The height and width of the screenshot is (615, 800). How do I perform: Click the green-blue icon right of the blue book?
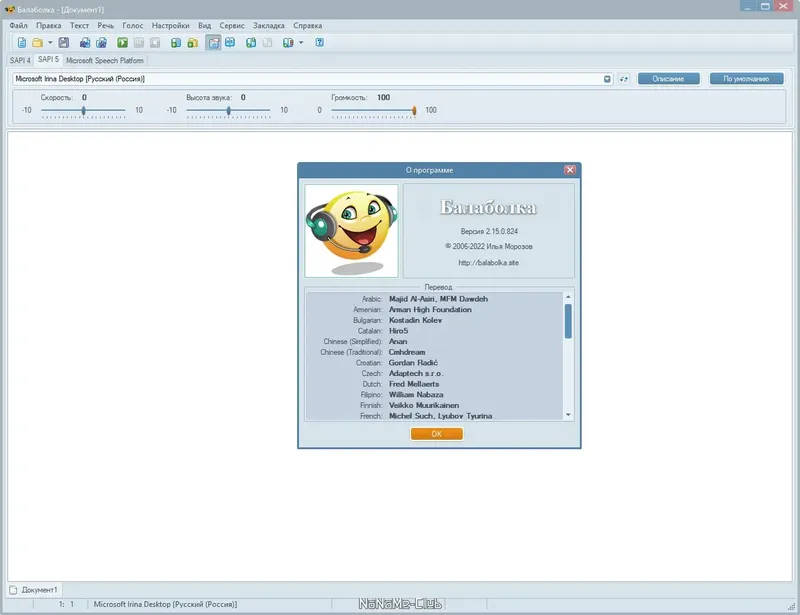pos(251,43)
